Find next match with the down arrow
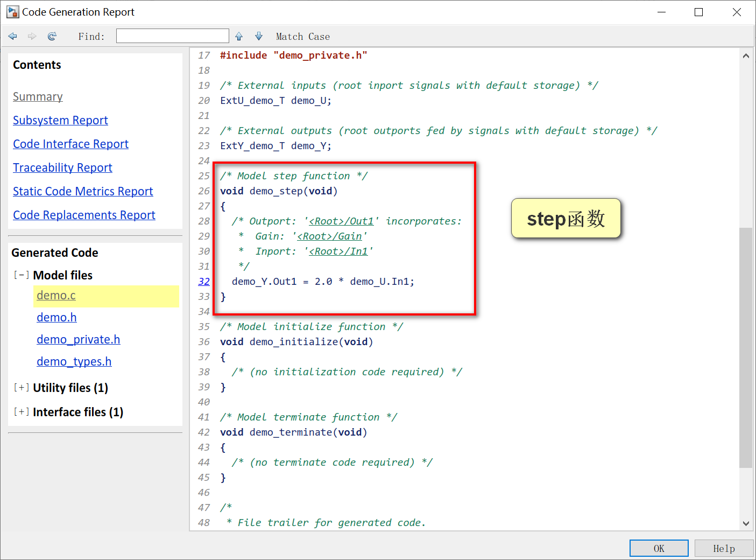Viewport: 756px width, 560px height. click(x=259, y=36)
